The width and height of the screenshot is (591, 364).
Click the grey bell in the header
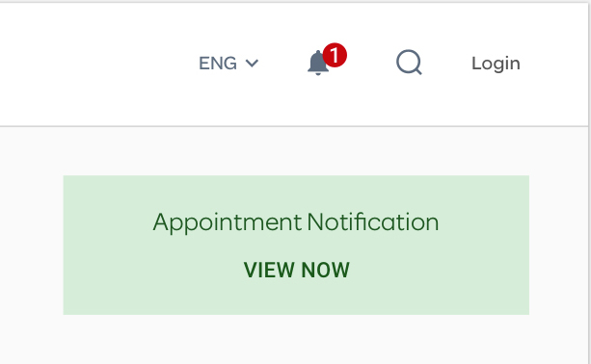pos(317,64)
